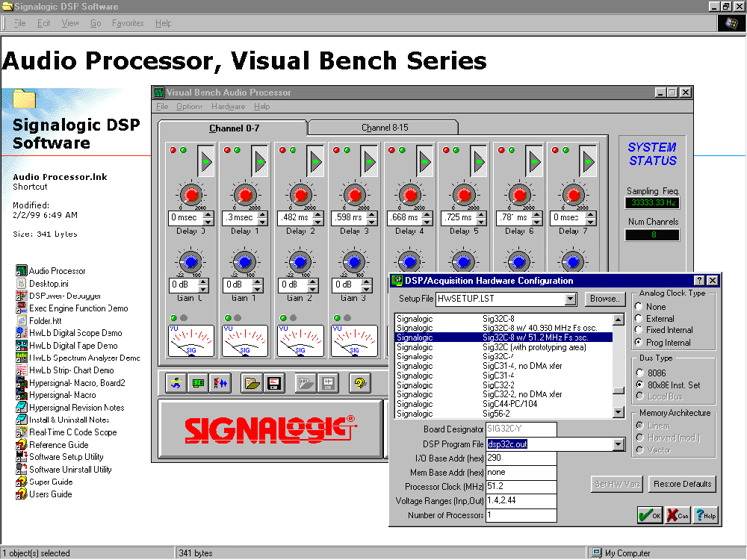The height and width of the screenshot is (560, 747).
Task: Click the grayed-out waveform floppy disk icon
Action: 328,383
